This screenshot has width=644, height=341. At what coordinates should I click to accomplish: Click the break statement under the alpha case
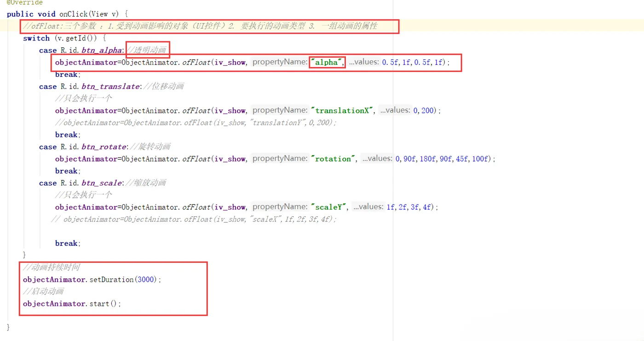pyautogui.click(x=68, y=75)
